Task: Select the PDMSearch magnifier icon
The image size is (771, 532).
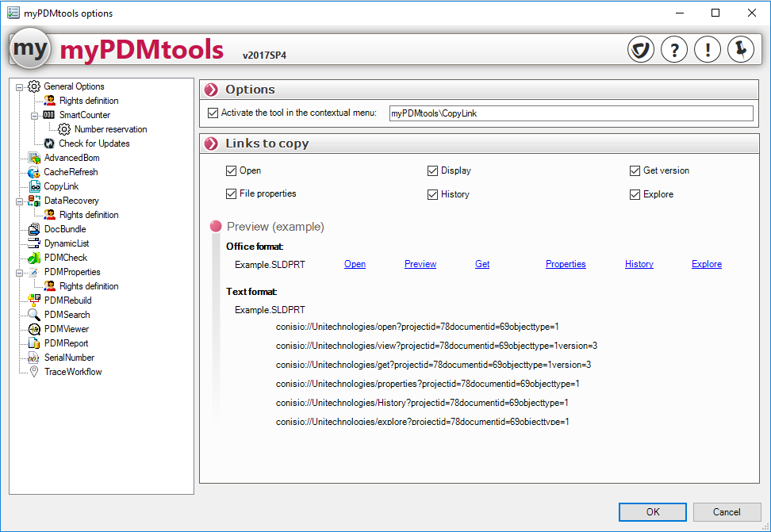Action: (34, 315)
